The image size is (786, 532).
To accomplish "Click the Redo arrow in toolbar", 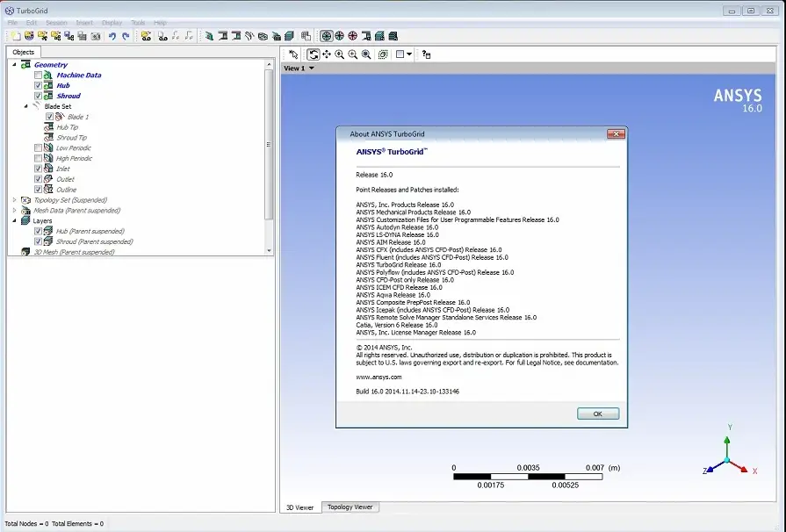I will (126, 36).
